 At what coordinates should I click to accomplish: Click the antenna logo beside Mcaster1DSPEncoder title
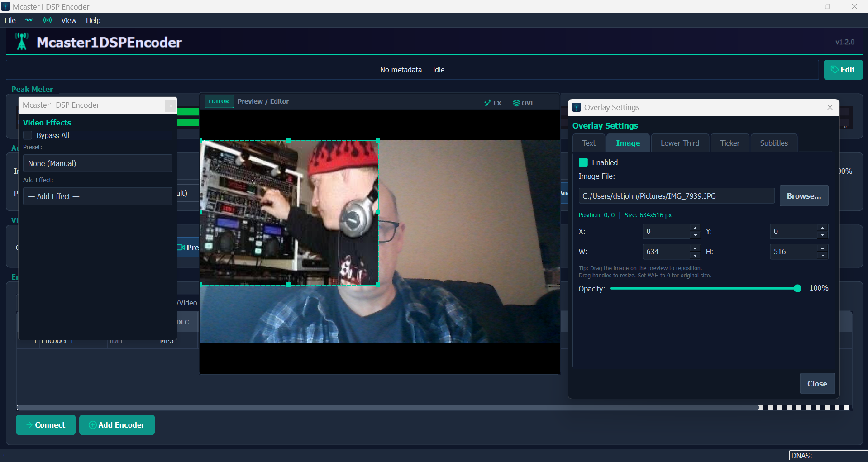click(21, 41)
